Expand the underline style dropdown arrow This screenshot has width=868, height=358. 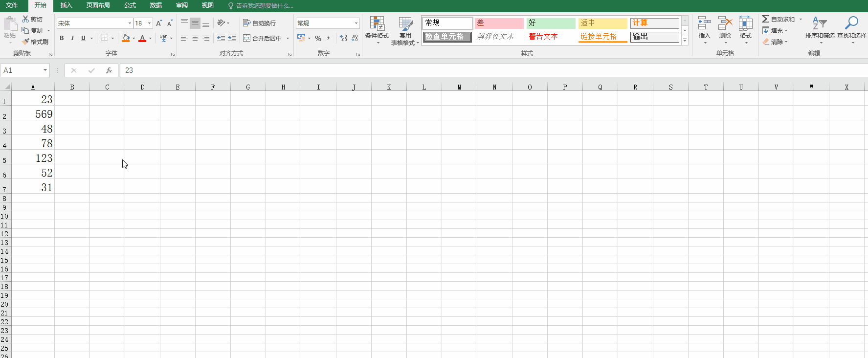pos(91,38)
